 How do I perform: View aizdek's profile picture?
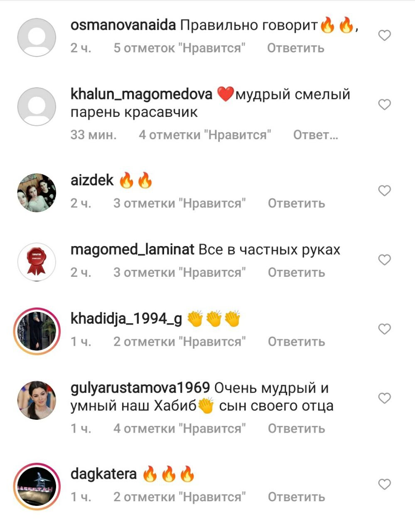[37, 193]
